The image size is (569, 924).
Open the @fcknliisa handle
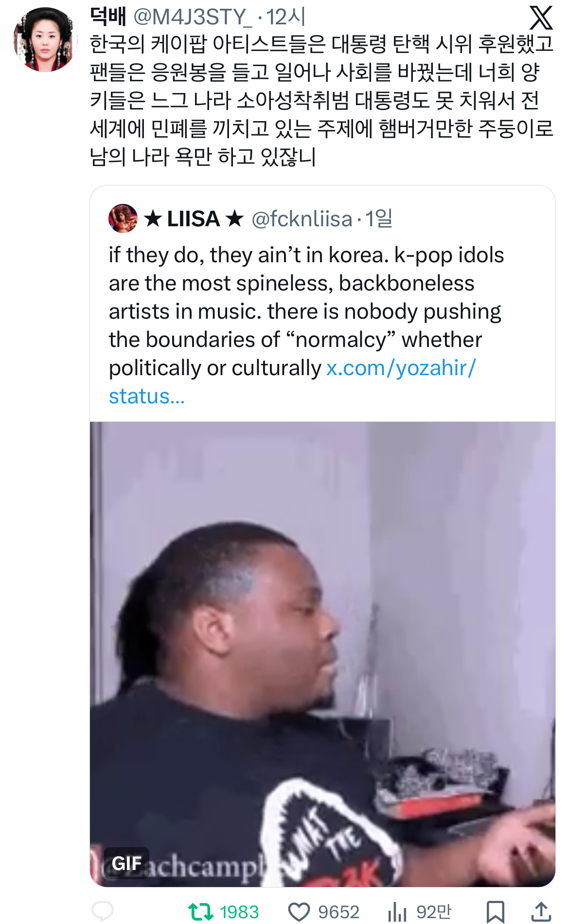click(x=302, y=219)
